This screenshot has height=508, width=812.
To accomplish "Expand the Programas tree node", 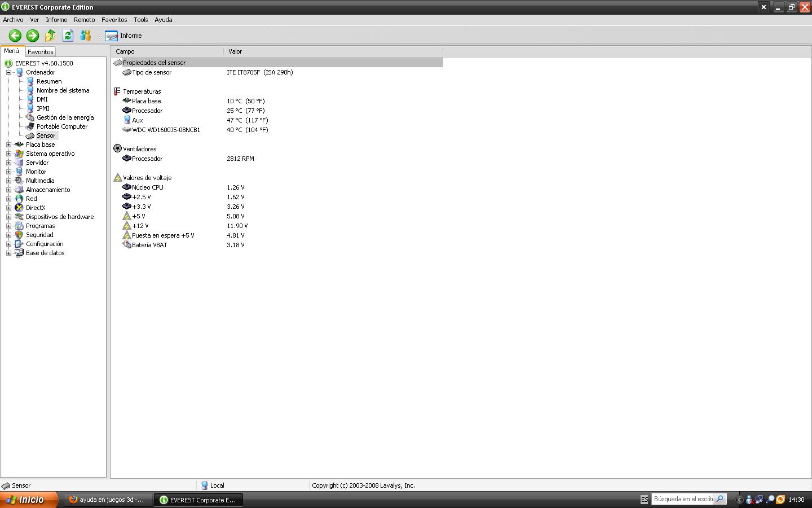I will click(9, 226).
